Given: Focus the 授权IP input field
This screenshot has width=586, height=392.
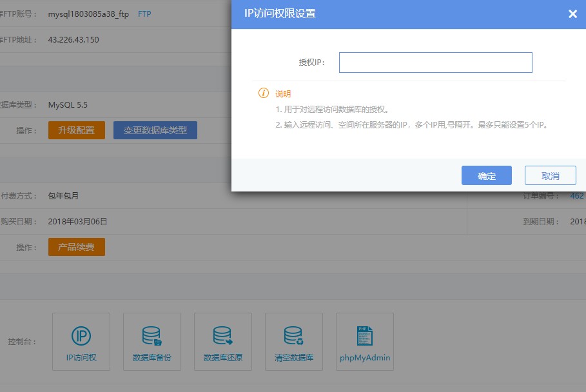Looking at the screenshot, I should tap(435, 63).
